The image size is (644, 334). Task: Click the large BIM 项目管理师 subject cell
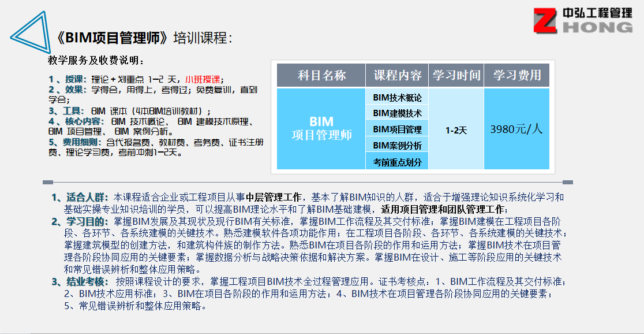(321, 129)
